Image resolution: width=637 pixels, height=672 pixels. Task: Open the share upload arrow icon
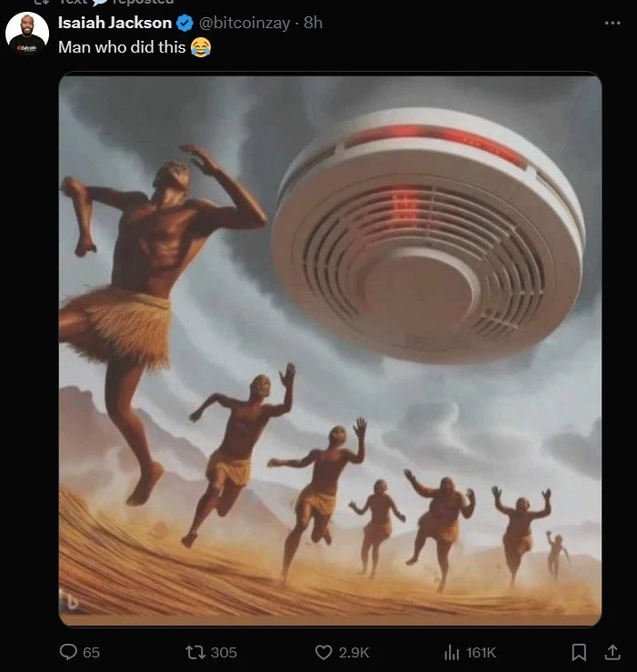tap(612, 652)
